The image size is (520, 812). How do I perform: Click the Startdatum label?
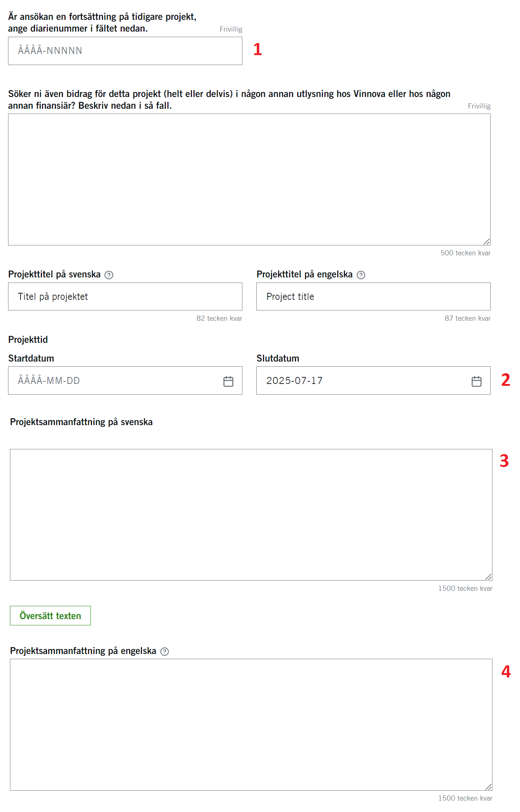(x=31, y=358)
